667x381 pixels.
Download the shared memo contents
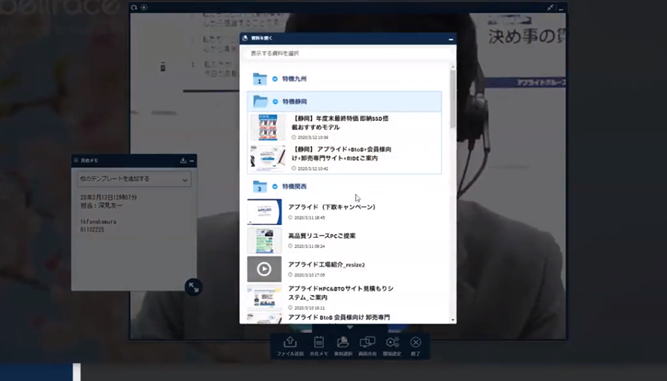click(x=183, y=160)
